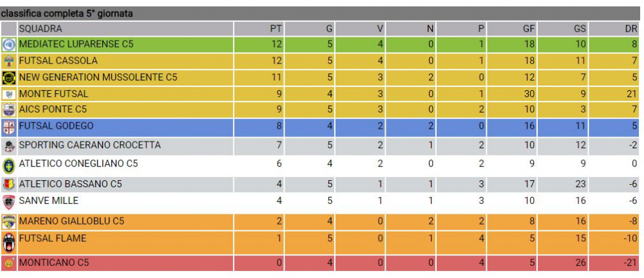Screen dimensions: 644x278
Task: Click the Atletico Conegliano C5 badge
Action: pyautogui.click(x=8, y=164)
